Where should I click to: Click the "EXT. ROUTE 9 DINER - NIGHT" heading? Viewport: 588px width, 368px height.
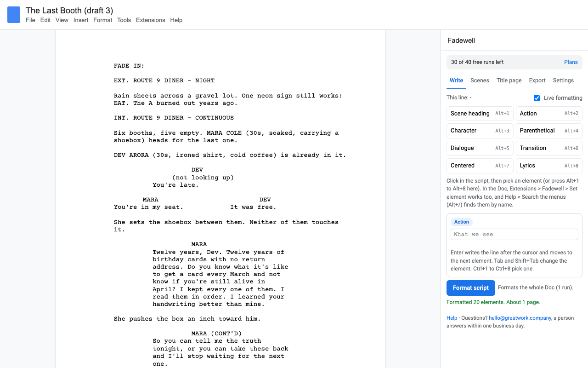click(x=164, y=80)
